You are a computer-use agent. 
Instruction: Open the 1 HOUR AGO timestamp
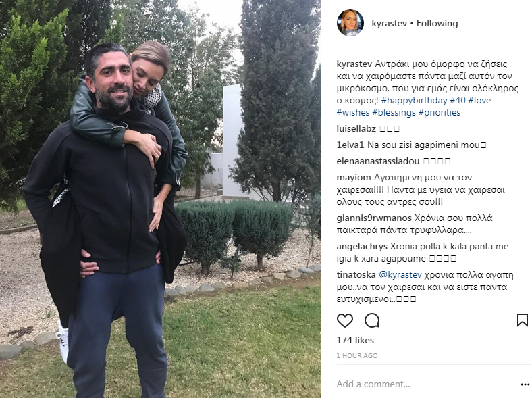click(357, 355)
